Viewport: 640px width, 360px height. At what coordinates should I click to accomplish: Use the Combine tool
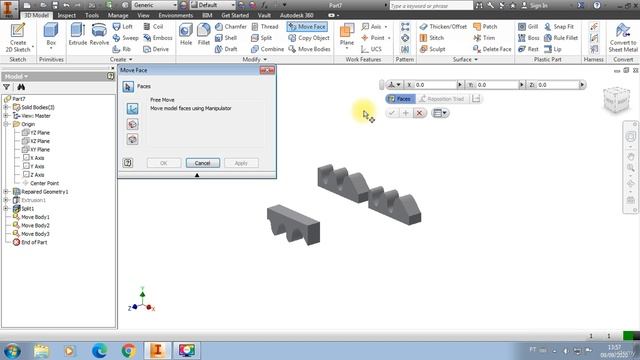pos(267,49)
